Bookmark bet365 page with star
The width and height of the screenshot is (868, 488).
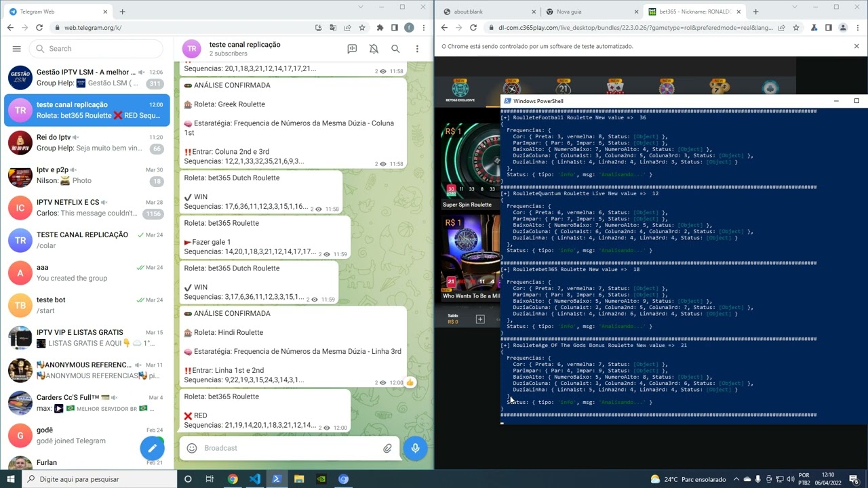[796, 28]
